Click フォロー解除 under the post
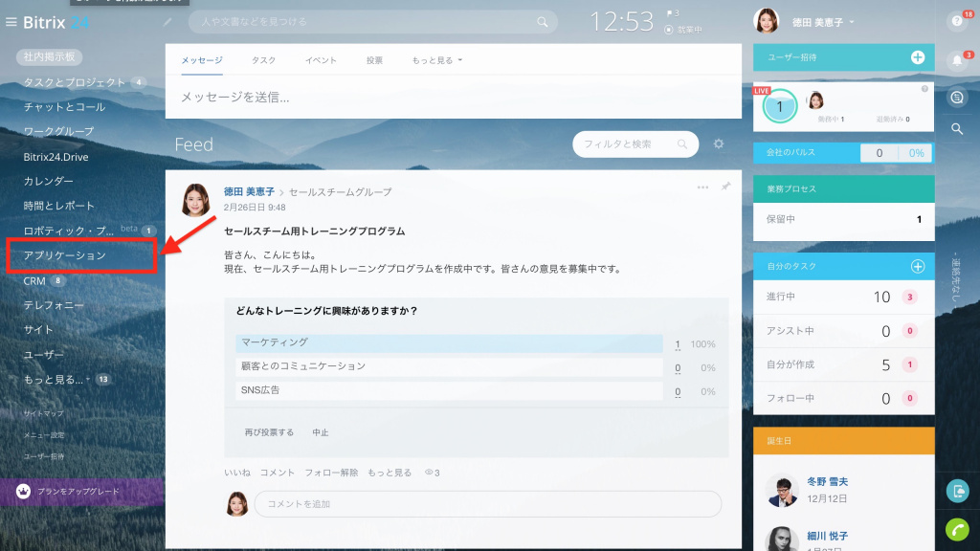 coord(331,473)
